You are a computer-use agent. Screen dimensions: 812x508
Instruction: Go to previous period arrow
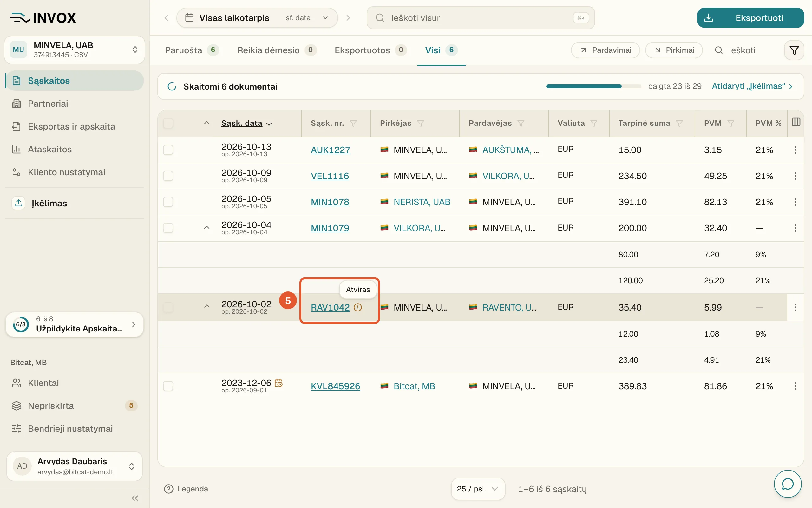click(x=167, y=18)
